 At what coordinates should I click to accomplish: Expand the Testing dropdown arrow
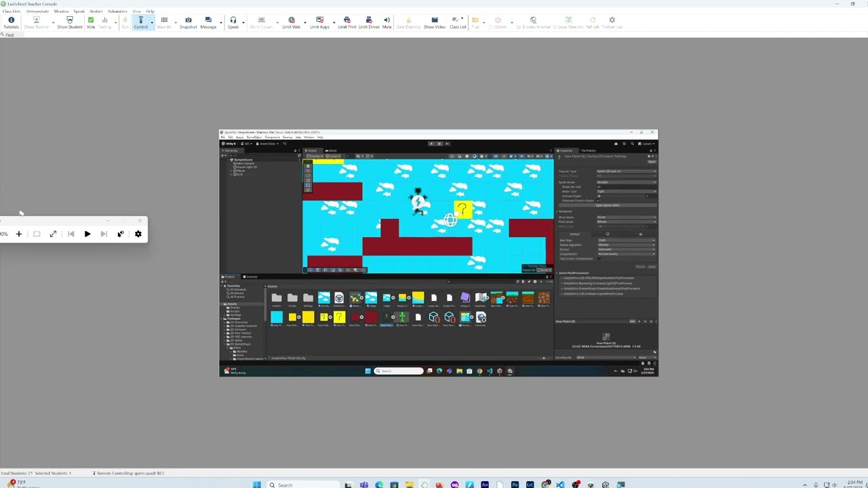point(115,22)
